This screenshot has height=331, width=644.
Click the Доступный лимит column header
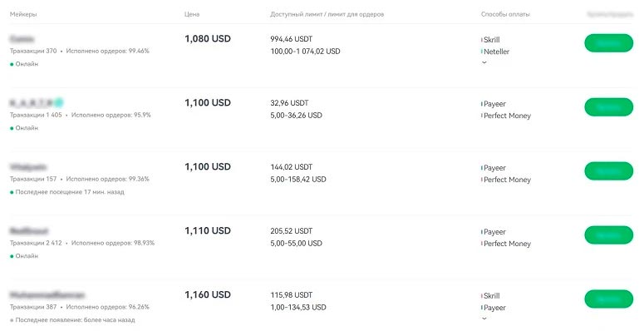coord(327,14)
